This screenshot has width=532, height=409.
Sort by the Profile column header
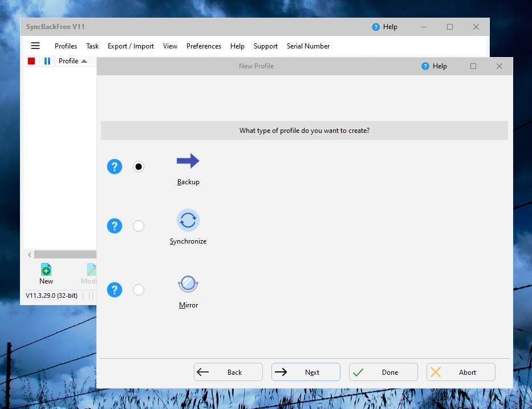[72, 61]
